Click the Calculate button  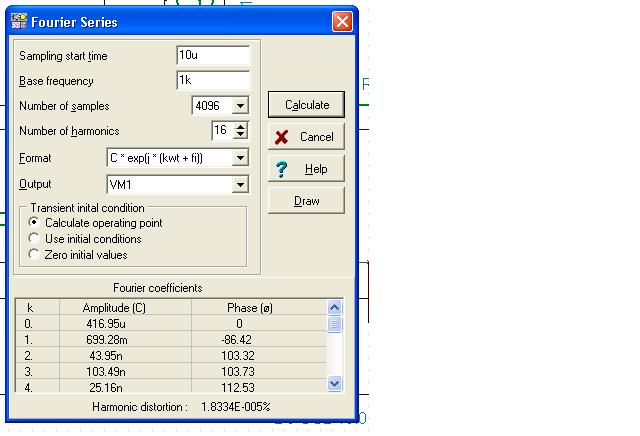306,105
